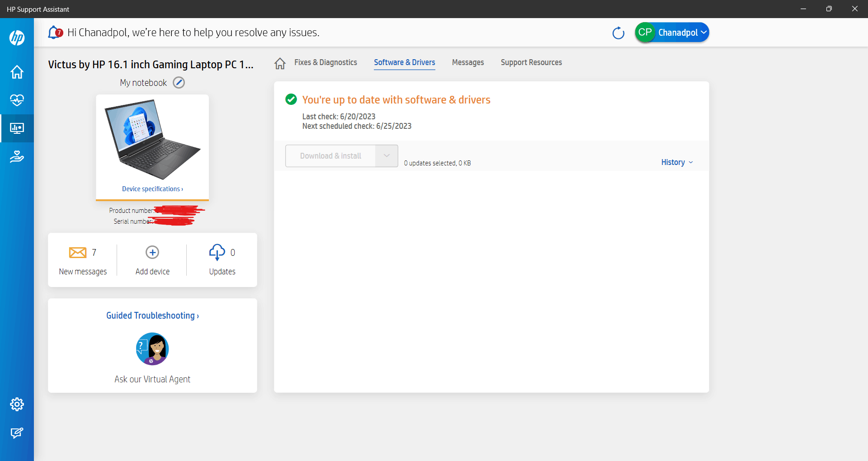Viewport: 868px width, 461px height.
Task: Click the CP avatar circle
Action: point(645,33)
